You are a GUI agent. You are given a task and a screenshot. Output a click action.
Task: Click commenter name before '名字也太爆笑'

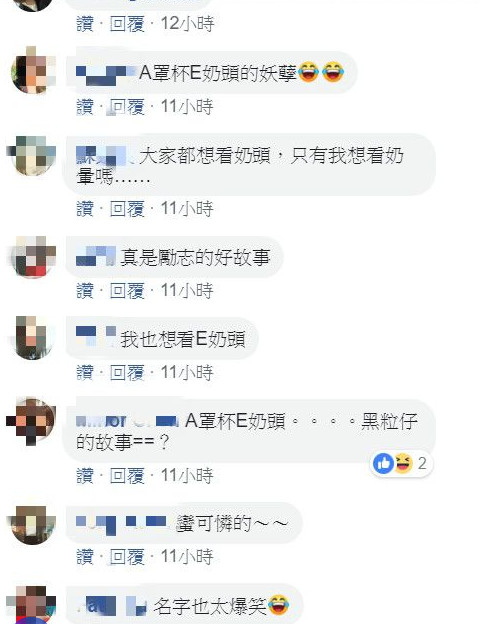111,606
